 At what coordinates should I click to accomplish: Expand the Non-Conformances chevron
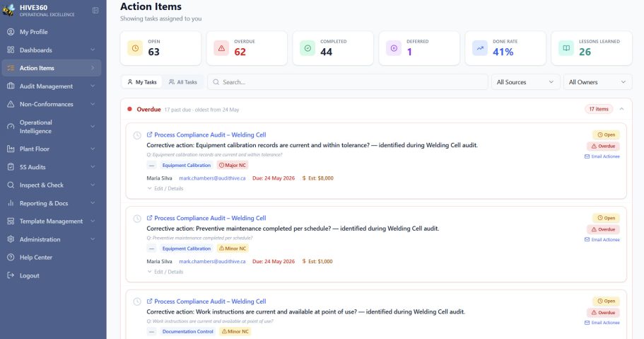point(93,104)
